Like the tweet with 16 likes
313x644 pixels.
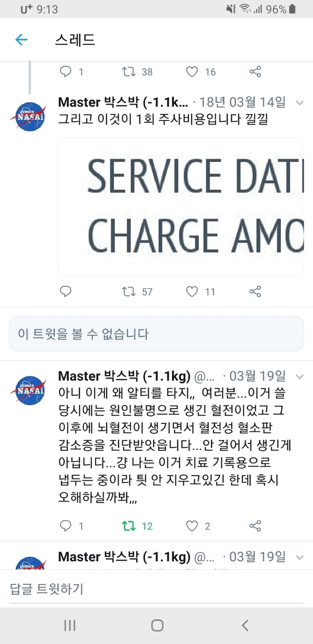(192, 72)
